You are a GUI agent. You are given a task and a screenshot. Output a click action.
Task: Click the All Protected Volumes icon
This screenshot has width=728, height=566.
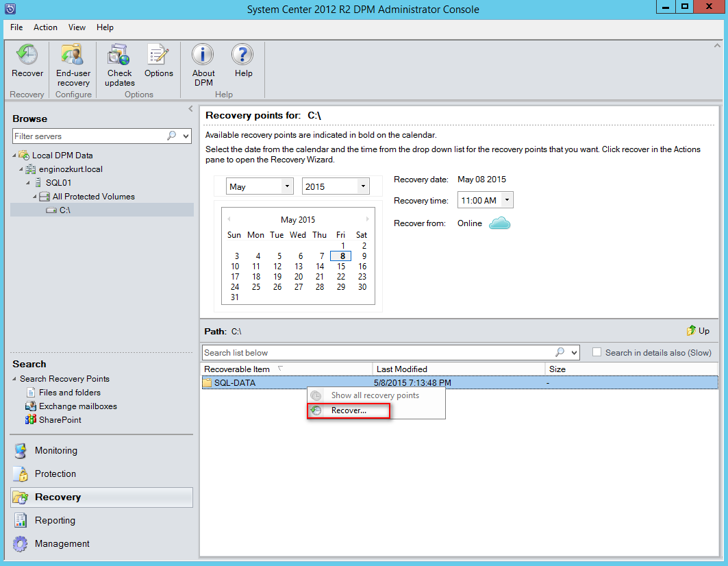(x=45, y=197)
